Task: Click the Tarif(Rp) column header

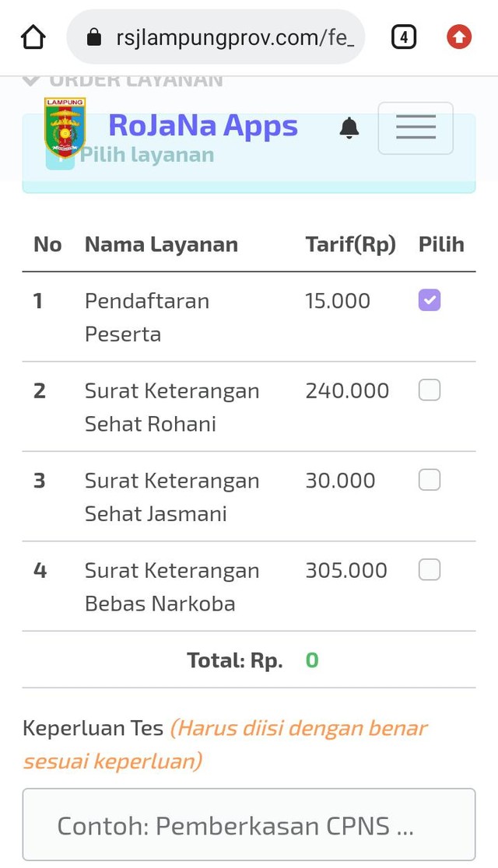Action: (x=350, y=244)
